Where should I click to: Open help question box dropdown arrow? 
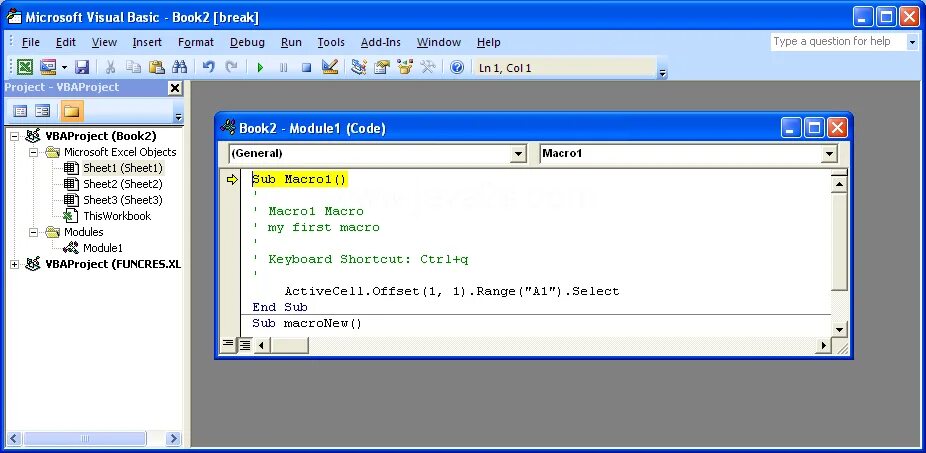click(912, 41)
